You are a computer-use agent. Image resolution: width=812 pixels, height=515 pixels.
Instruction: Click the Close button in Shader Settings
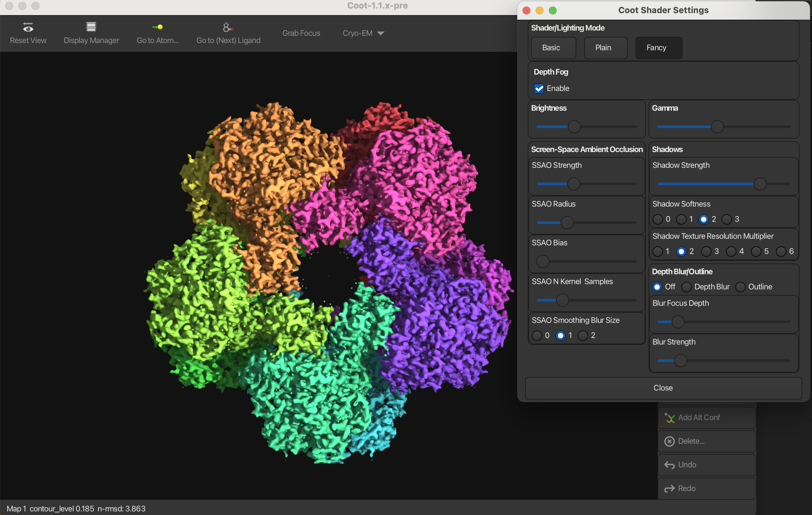663,388
